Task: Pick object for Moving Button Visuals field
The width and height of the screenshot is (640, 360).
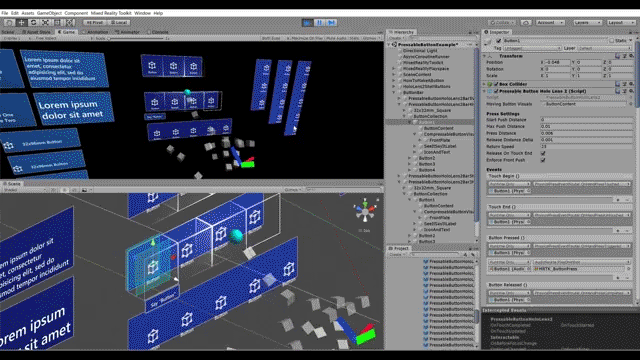Action: click(631, 104)
